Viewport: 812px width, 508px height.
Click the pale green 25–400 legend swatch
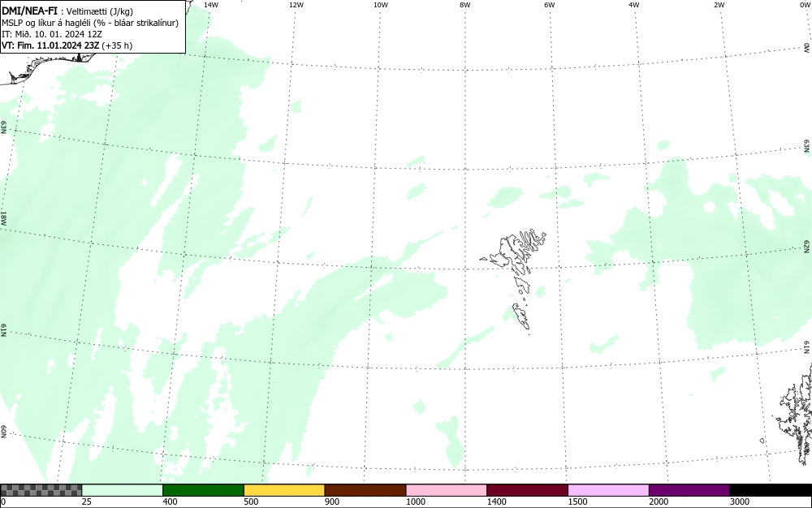pos(123,490)
